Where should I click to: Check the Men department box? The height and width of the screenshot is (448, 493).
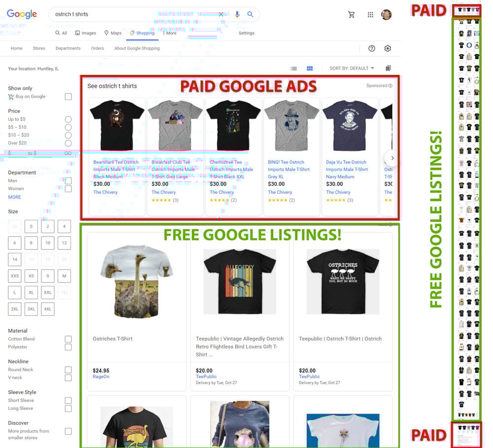68,181
